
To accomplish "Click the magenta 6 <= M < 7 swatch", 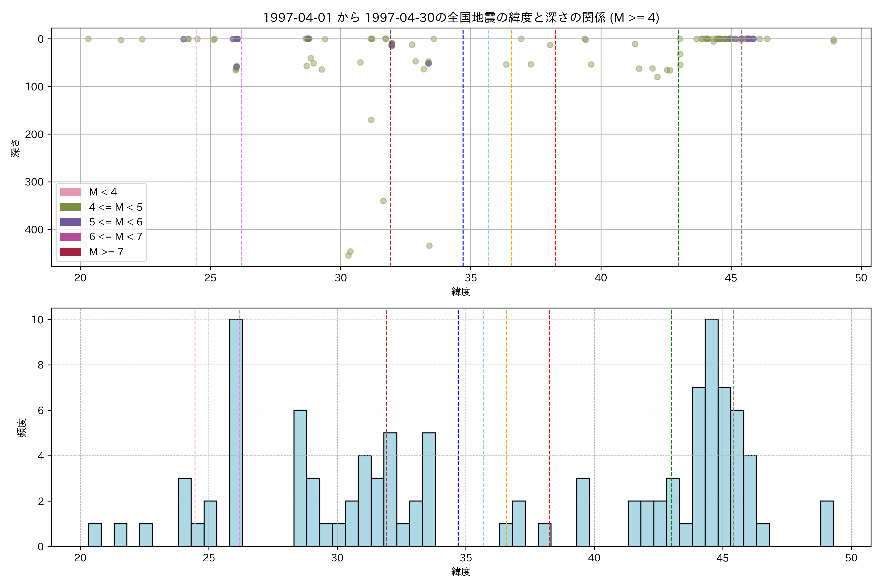I will (70, 237).
